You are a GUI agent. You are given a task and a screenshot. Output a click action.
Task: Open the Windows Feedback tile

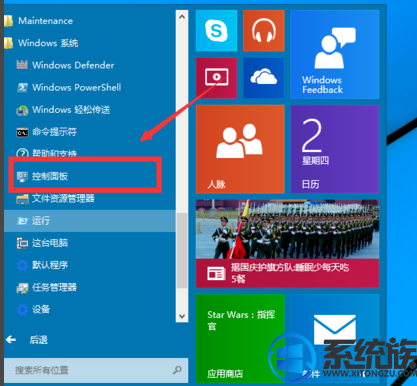point(335,54)
